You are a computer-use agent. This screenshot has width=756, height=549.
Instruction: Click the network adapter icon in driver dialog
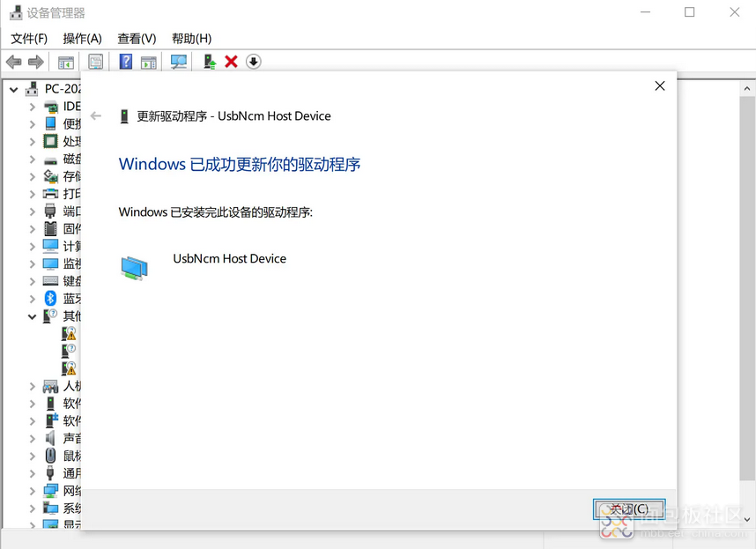pyautogui.click(x=134, y=268)
